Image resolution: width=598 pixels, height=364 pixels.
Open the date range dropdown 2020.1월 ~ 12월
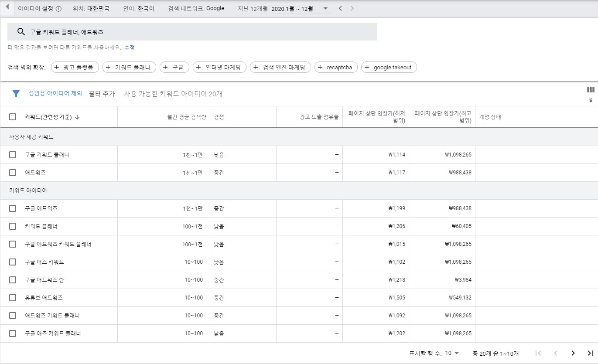(x=300, y=9)
